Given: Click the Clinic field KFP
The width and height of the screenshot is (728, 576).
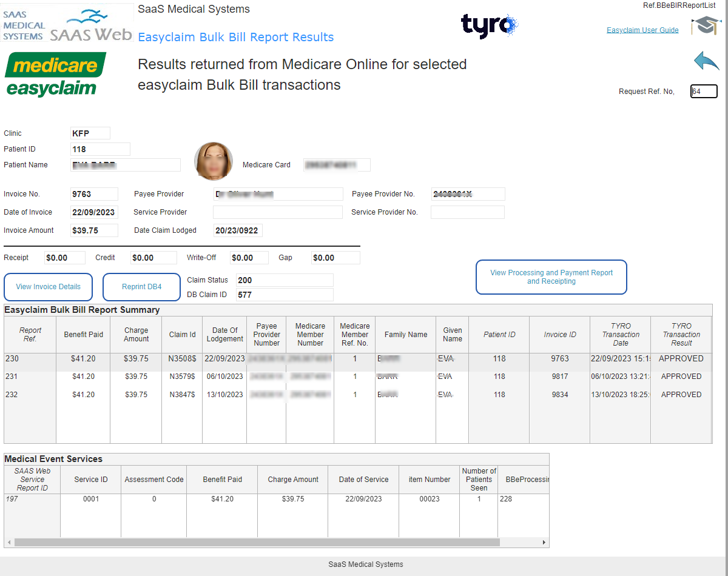Looking at the screenshot, I should coord(90,133).
